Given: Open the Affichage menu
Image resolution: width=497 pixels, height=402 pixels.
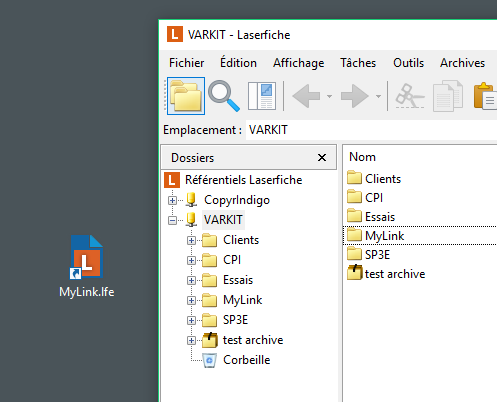Looking at the screenshot, I should [299, 63].
